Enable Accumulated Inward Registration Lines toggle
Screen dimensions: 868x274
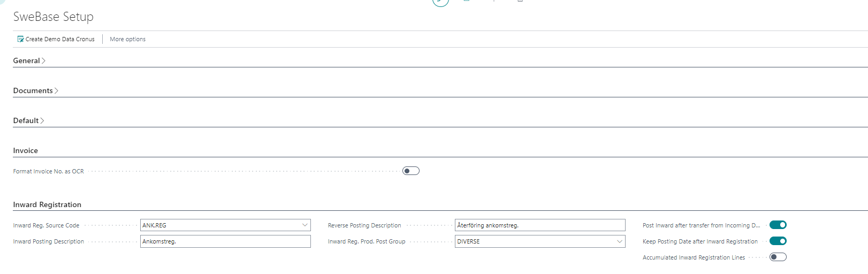[778, 257]
